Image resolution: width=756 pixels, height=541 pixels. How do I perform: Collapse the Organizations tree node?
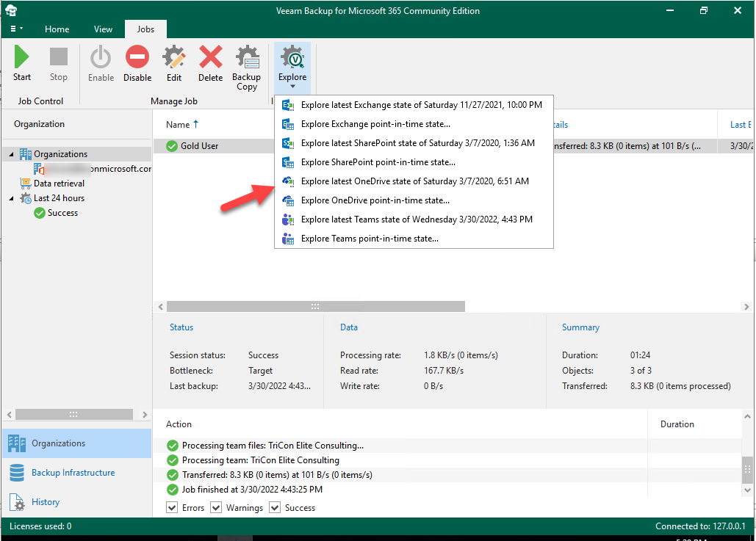pos(12,154)
